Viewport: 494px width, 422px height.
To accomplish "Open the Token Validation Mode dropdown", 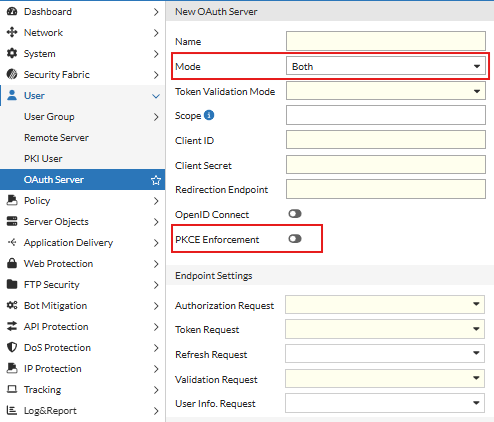I will (x=386, y=91).
